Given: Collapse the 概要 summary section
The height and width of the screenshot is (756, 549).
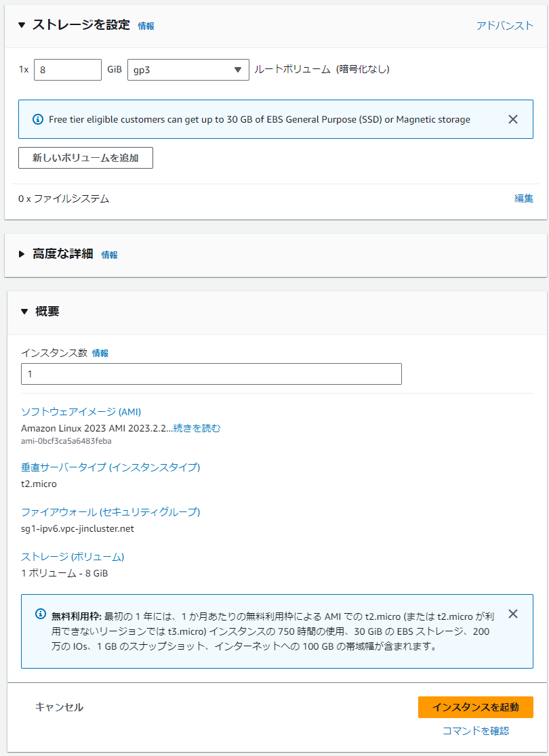Looking at the screenshot, I should click(x=24, y=312).
